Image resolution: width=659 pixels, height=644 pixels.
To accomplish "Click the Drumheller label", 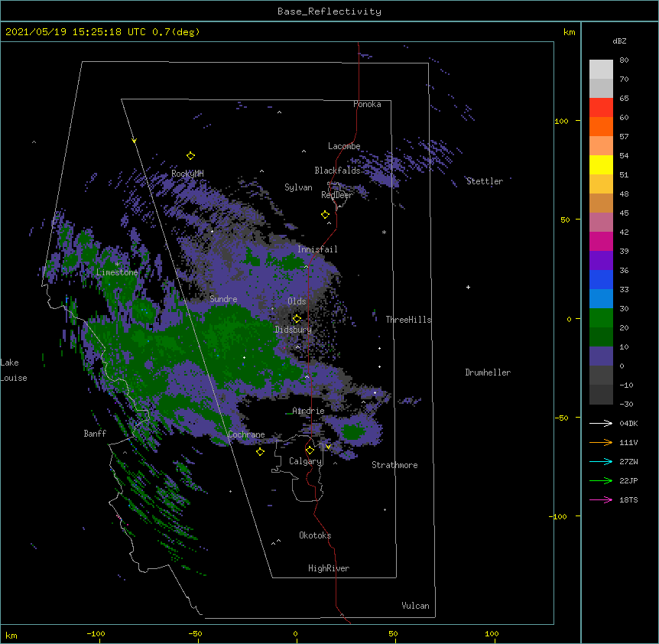I will pos(488,372).
